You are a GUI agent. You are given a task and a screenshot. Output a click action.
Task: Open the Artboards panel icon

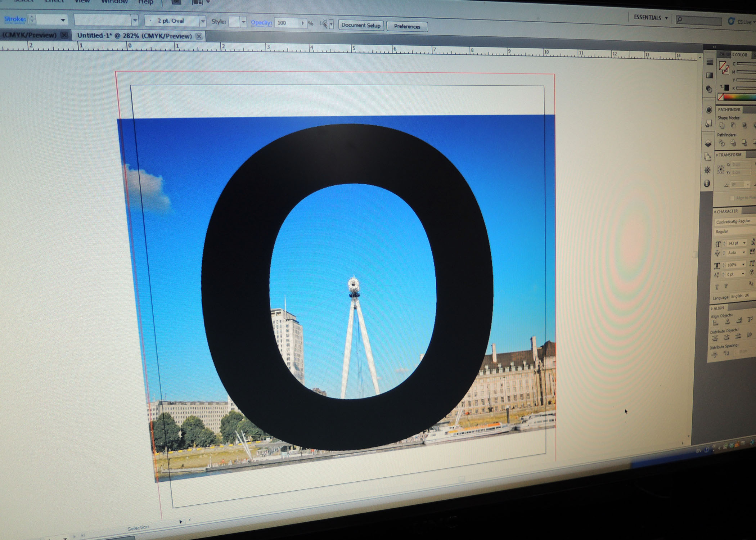pos(707,157)
